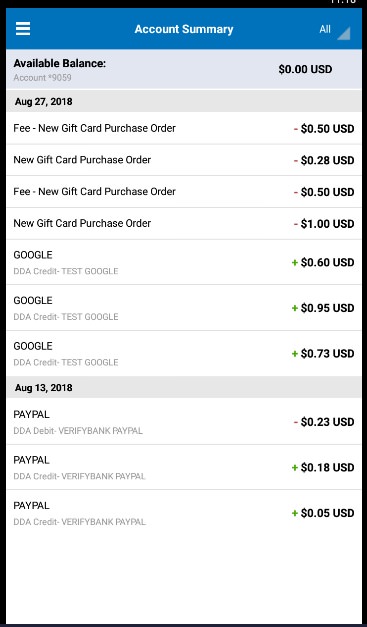Open the hamburger menu icon
Screen dimensions: 367x627
[23, 29]
